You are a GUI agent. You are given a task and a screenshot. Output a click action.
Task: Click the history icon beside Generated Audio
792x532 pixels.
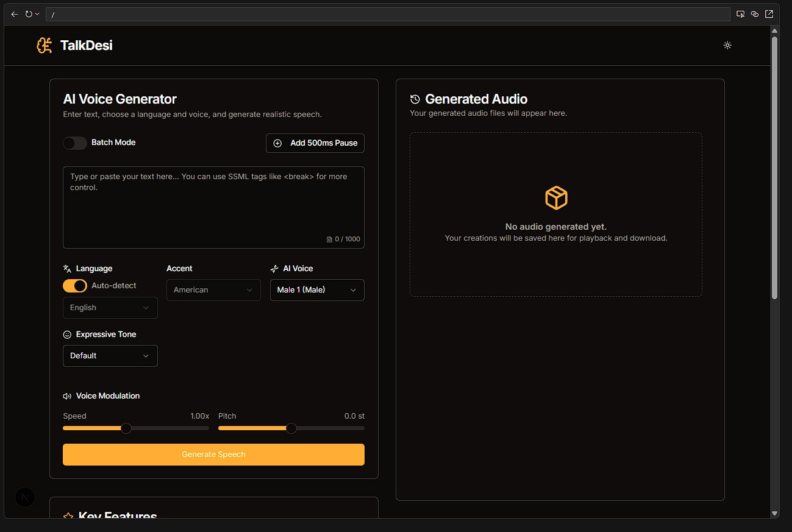415,99
